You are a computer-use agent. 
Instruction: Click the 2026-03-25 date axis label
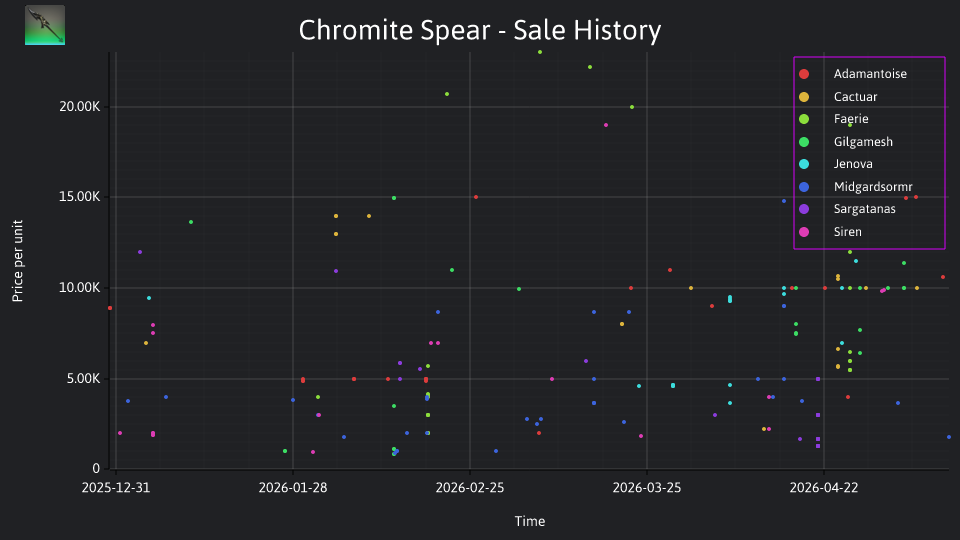(x=647, y=488)
